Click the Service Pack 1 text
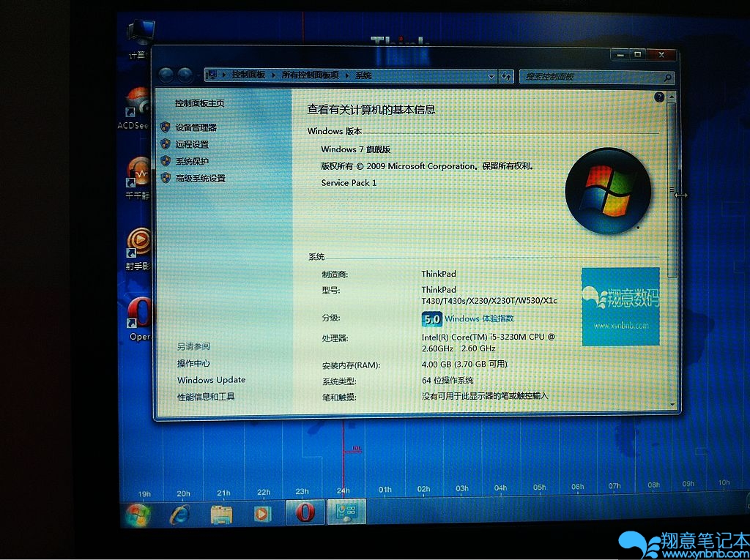The height and width of the screenshot is (560, 750). 349,183
